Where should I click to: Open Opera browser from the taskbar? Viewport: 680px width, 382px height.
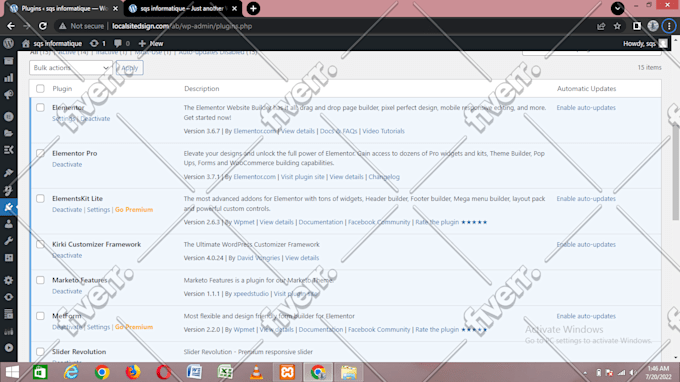click(163, 372)
